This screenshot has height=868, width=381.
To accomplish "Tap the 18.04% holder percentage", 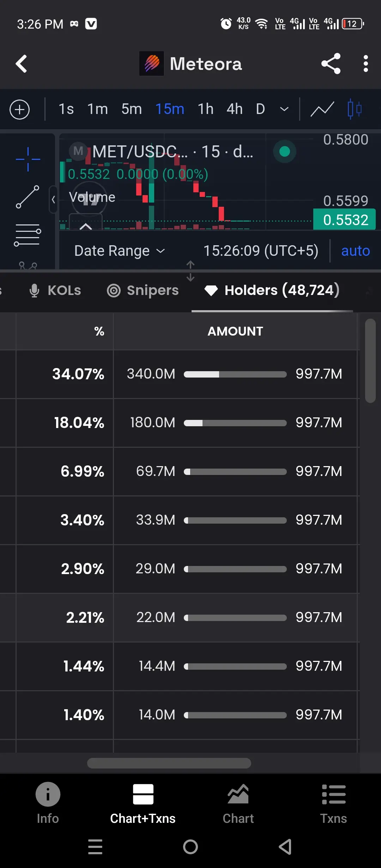I will [79, 423].
